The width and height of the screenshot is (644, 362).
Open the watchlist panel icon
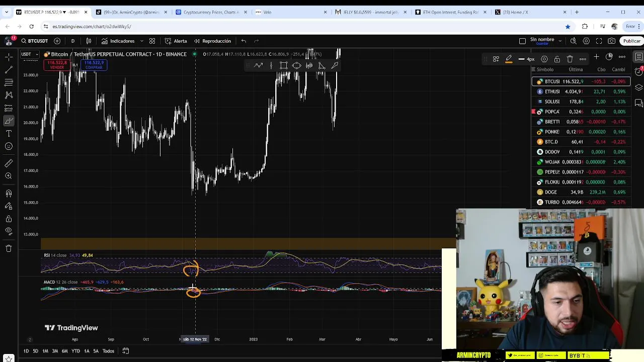tap(638, 57)
